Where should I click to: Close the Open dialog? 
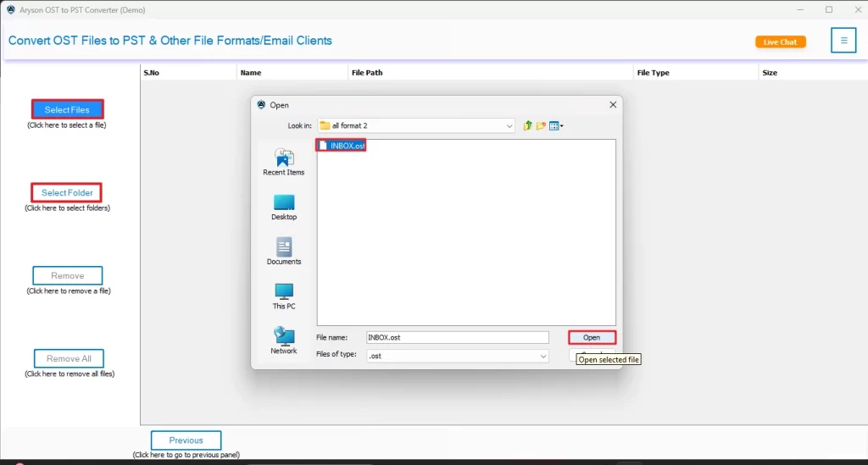(613, 104)
